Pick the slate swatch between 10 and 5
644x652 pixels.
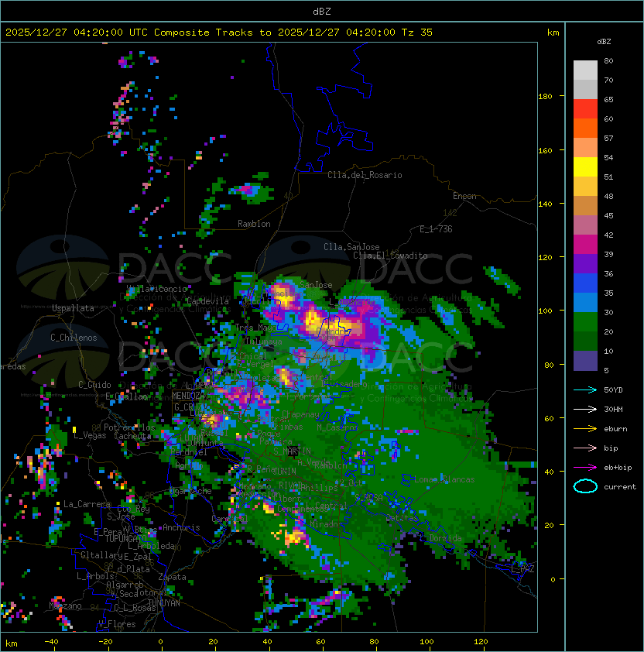[x=585, y=361]
